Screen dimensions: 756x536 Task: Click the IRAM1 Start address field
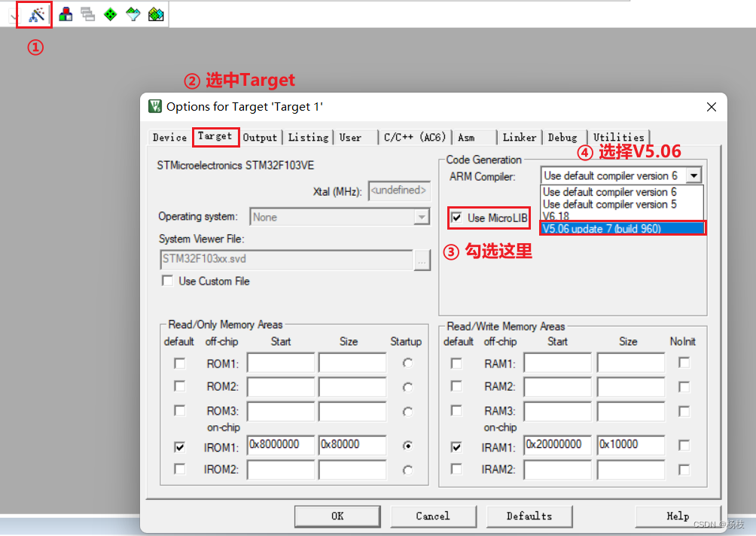[558, 445]
